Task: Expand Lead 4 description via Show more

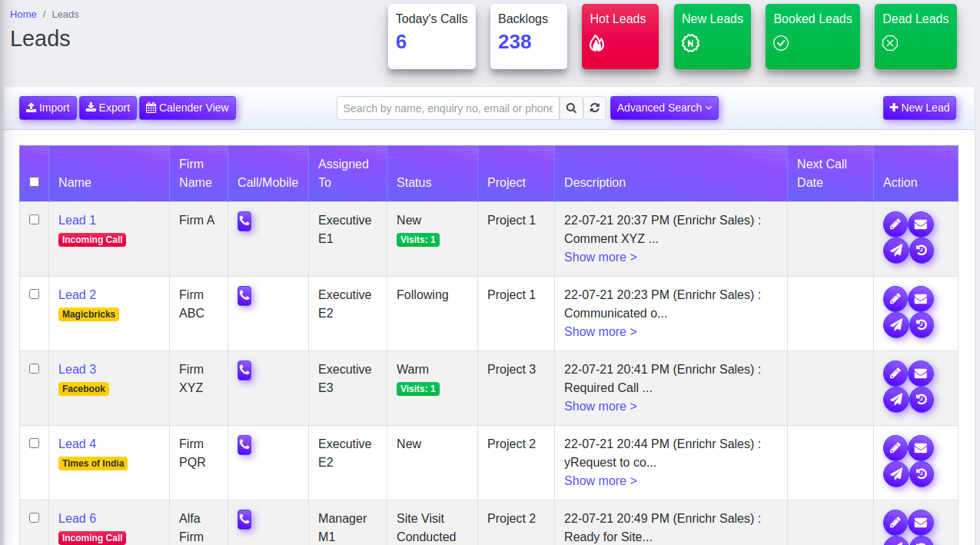Action: point(600,480)
